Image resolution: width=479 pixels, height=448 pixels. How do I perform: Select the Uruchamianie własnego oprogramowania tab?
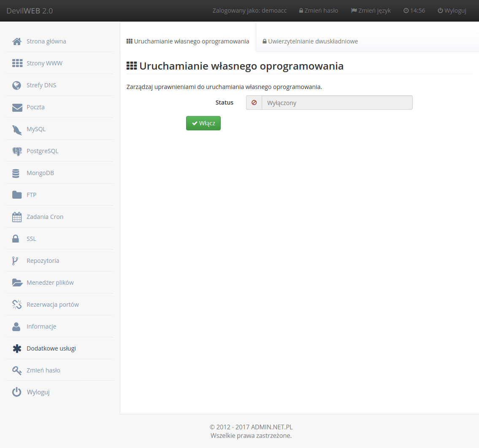pyautogui.click(x=188, y=41)
